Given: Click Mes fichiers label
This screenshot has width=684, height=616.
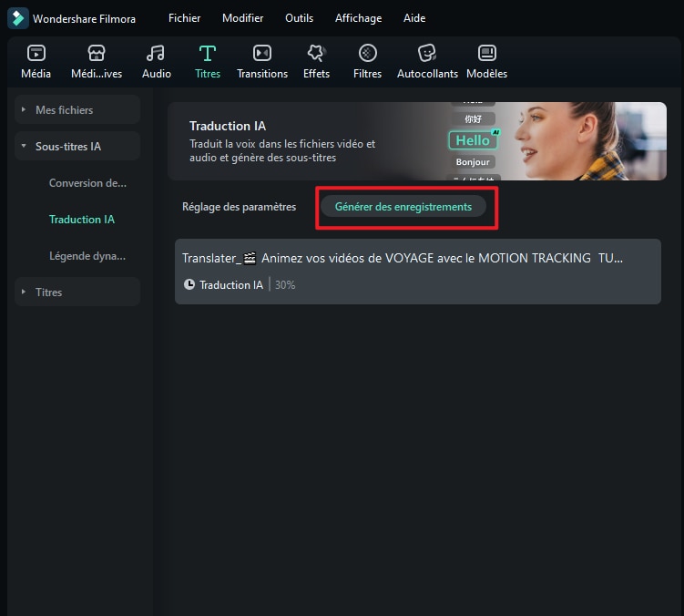Looking at the screenshot, I should click(64, 110).
